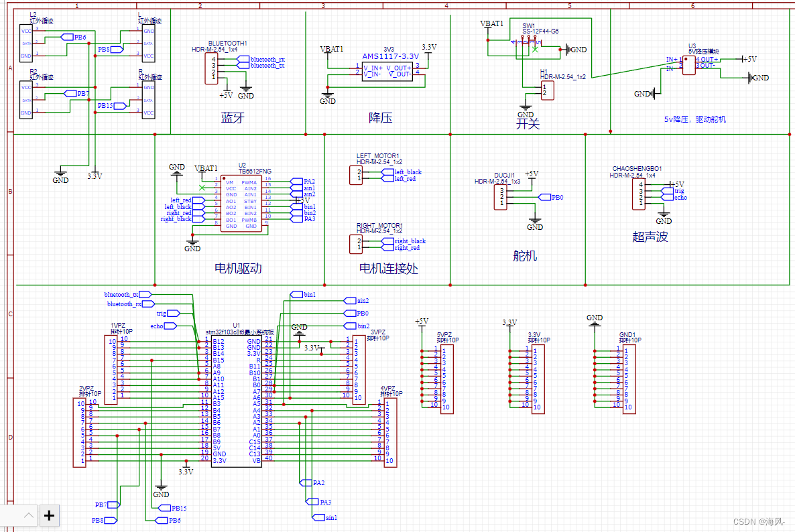Click the bin1 flag above the 3VPZ header
The image size is (795, 532).
[x=303, y=294]
